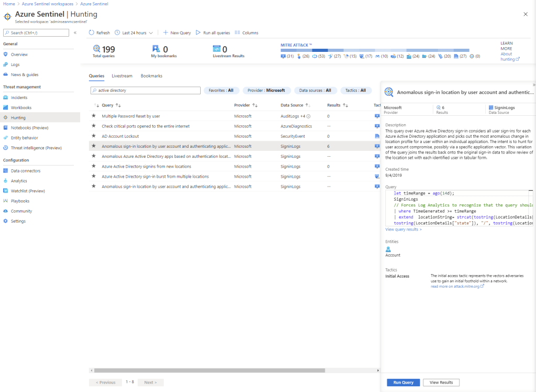The image size is (536, 392).
Task: Open the Provider : Microsoft filter
Action: [x=266, y=90]
